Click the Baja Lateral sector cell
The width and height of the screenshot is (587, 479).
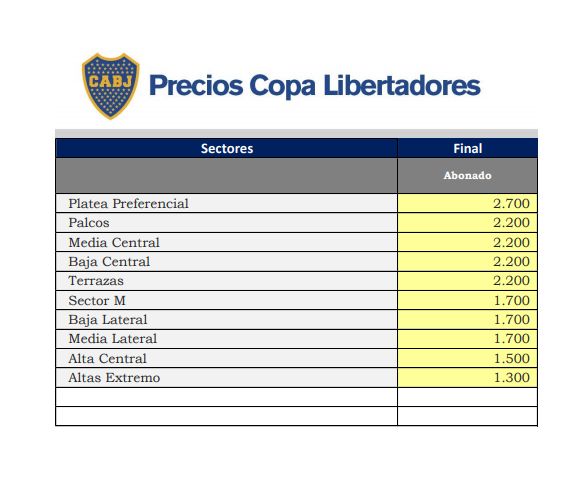226,320
